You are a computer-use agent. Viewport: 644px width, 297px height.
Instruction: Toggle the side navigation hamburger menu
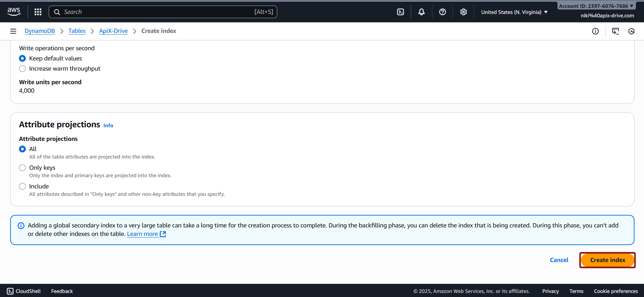[13, 31]
